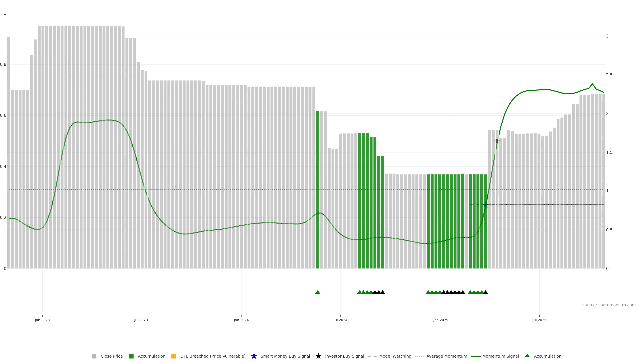Click the Jul 2025 axis tick label

point(539,320)
